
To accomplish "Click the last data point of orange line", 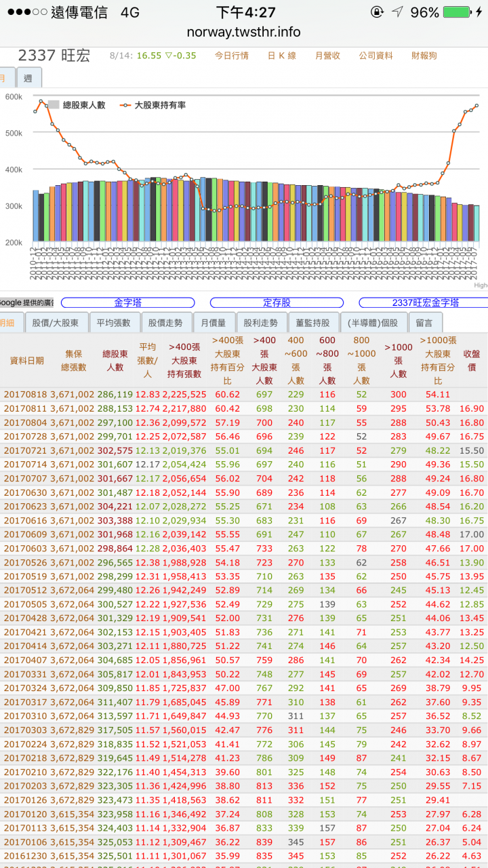I will [x=477, y=106].
